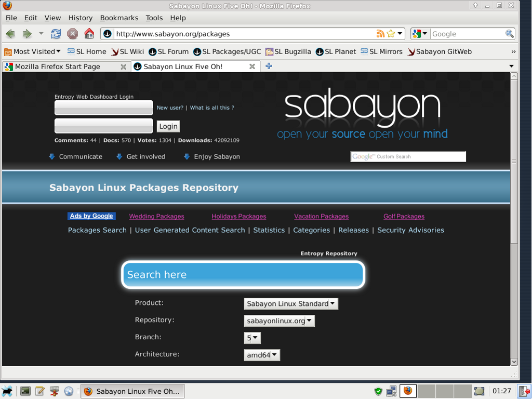Click the RSS feed icon in address bar
The height and width of the screenshot is (399, 532).
point(380,34)
